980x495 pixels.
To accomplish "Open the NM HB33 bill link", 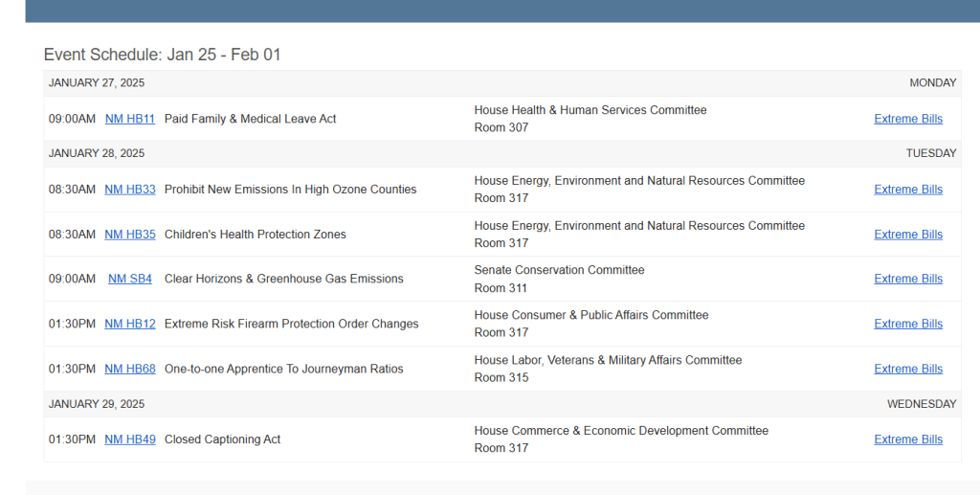I will pyautogui.click(x=129, y=190).
